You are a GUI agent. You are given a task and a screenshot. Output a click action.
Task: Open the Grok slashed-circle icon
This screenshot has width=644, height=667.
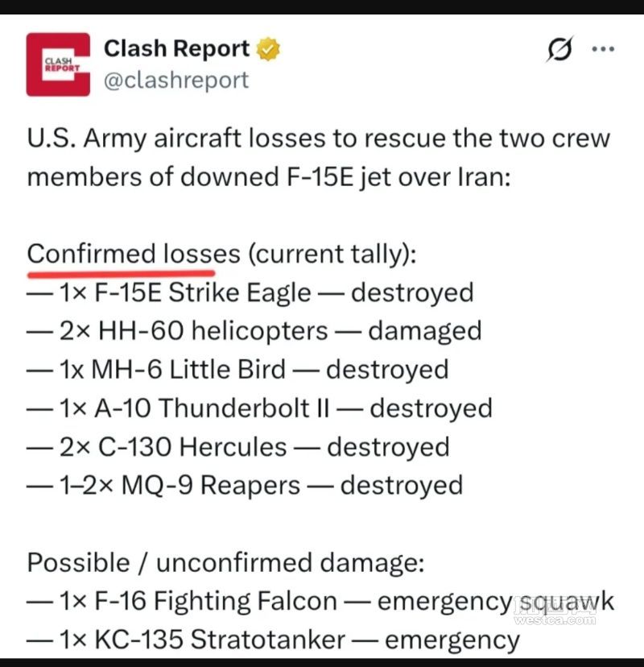coord(557,50)
